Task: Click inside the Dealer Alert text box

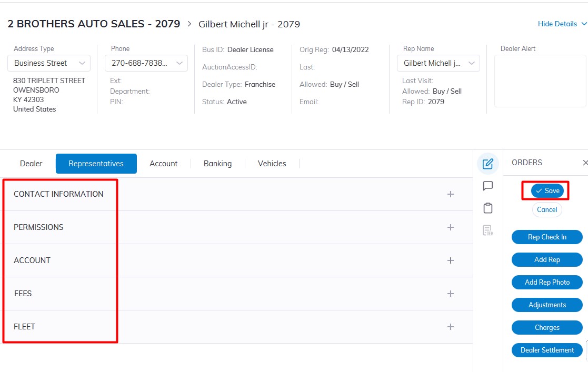Action: click(x=540, y=81)
